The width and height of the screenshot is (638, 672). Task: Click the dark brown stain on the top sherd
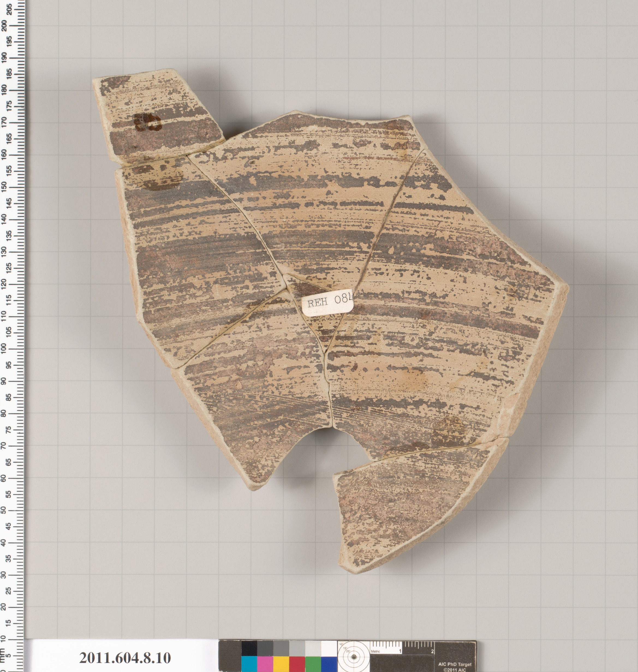(147, 122)
